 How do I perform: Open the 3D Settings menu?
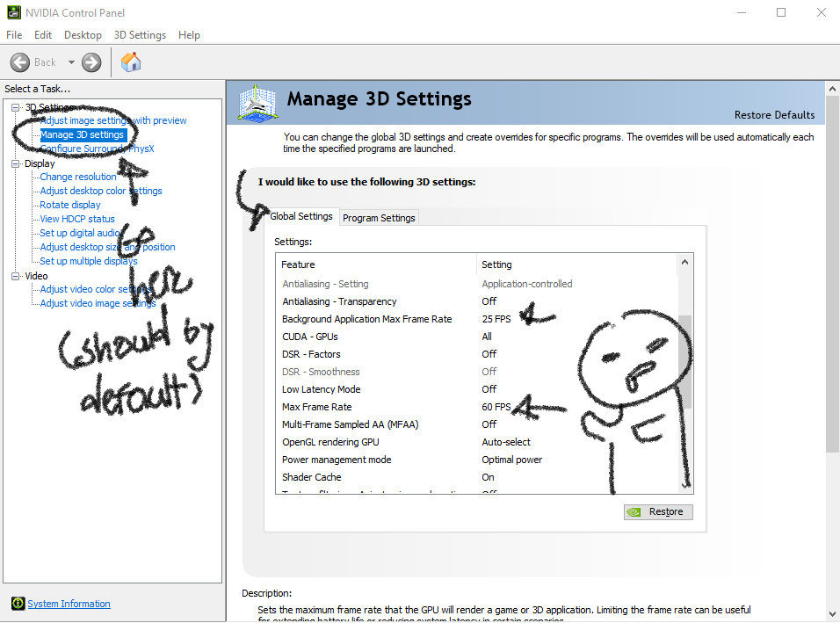[140, 35]
